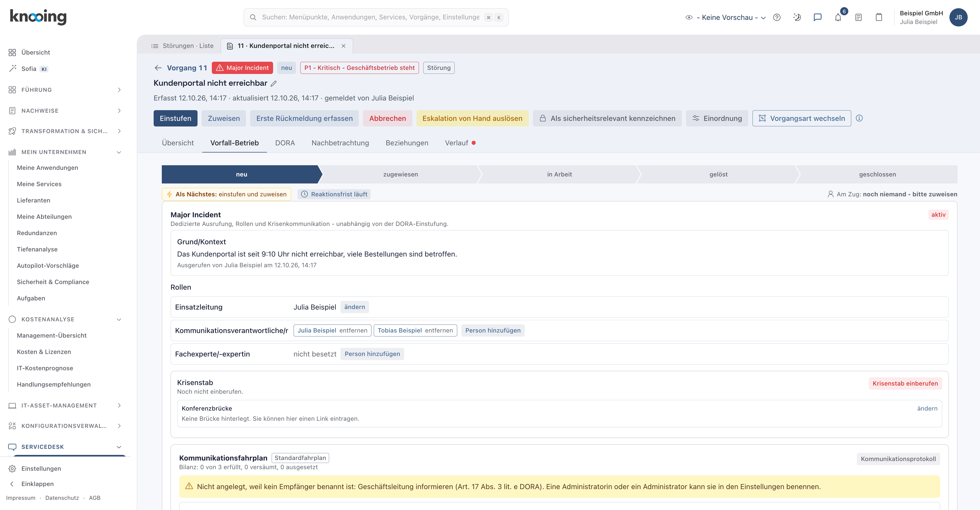Add person to Fachexperte/-expertin role

[372, 354]
